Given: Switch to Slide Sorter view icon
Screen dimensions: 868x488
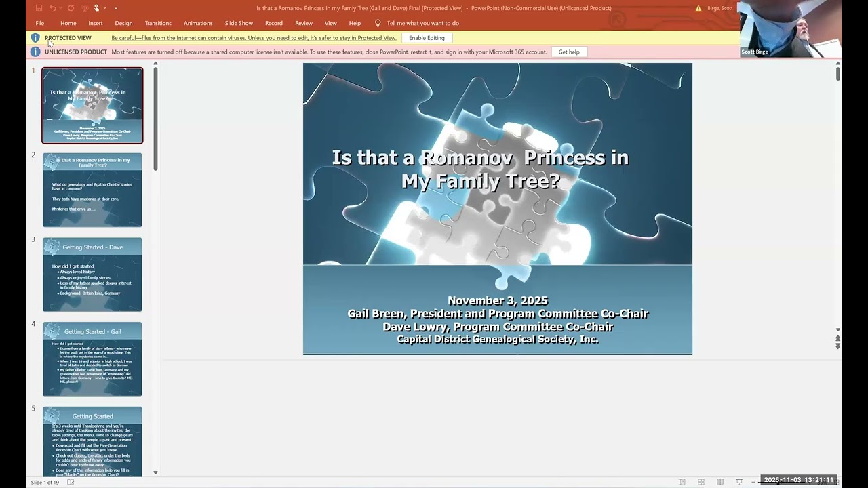Looking at the screenshot, I should click(x=701, y=482).
